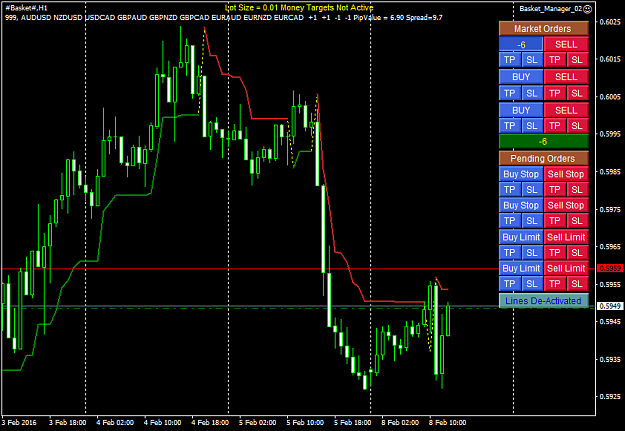This screenshot has width=625, height=431.
Task: Click the green -6 total bar
Action: point(544,142)
